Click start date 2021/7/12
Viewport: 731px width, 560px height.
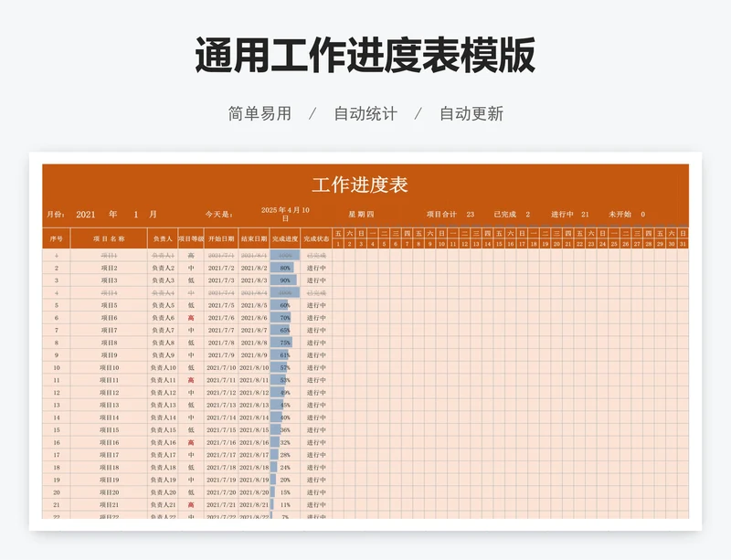point(221,393)
